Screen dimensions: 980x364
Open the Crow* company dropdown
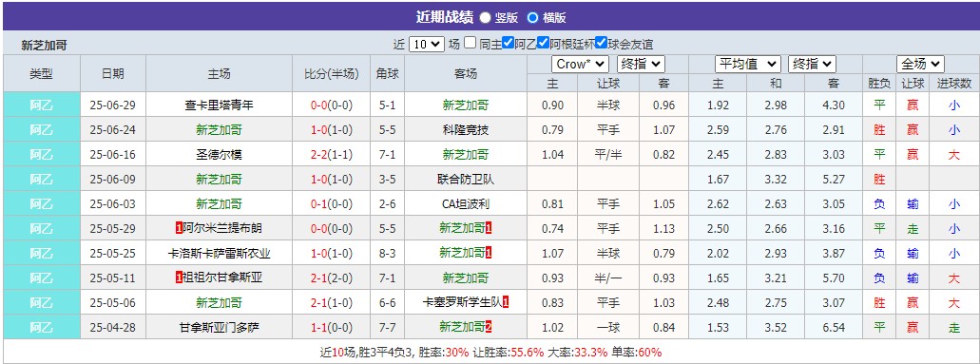[580, 65]
